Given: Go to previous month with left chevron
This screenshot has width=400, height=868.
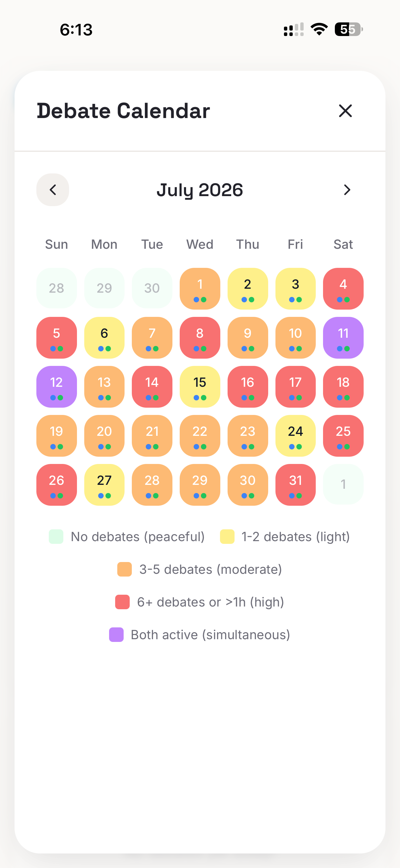Looking at the screenshot, I should 53,190.
